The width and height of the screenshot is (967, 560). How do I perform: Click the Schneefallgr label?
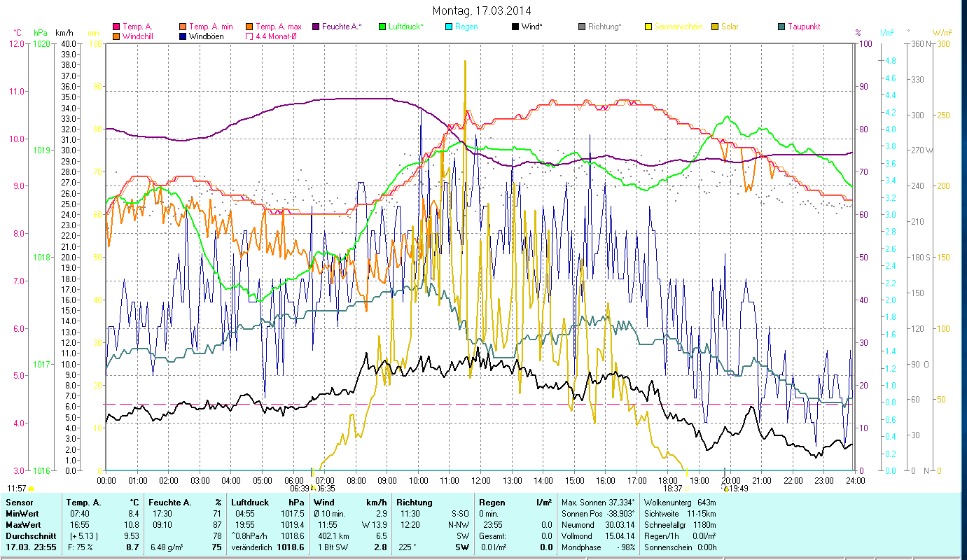click(666, 524)
